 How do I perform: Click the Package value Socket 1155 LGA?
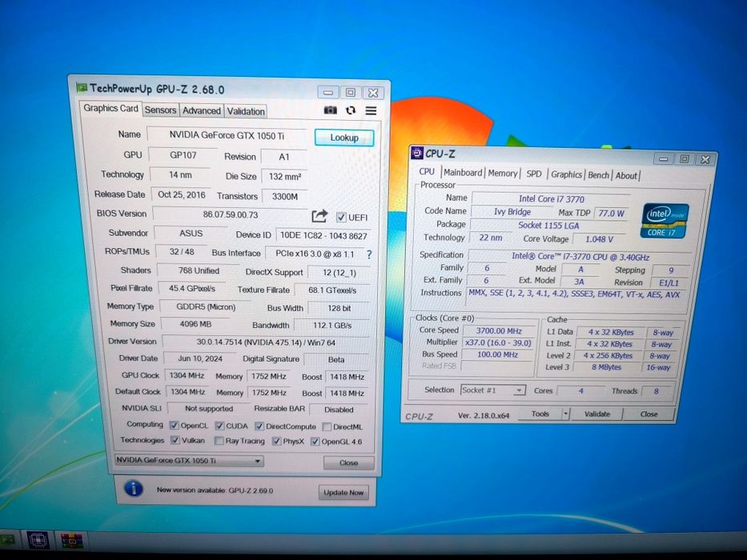click(548, 226)
